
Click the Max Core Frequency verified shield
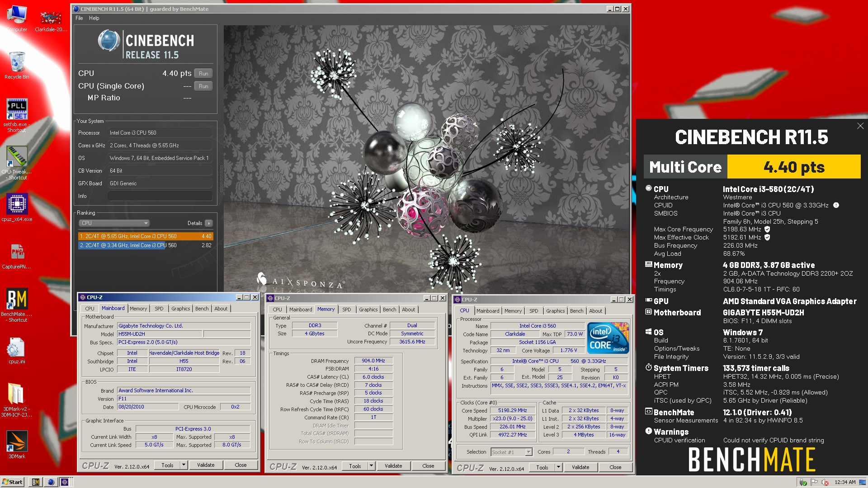(767, 230)
